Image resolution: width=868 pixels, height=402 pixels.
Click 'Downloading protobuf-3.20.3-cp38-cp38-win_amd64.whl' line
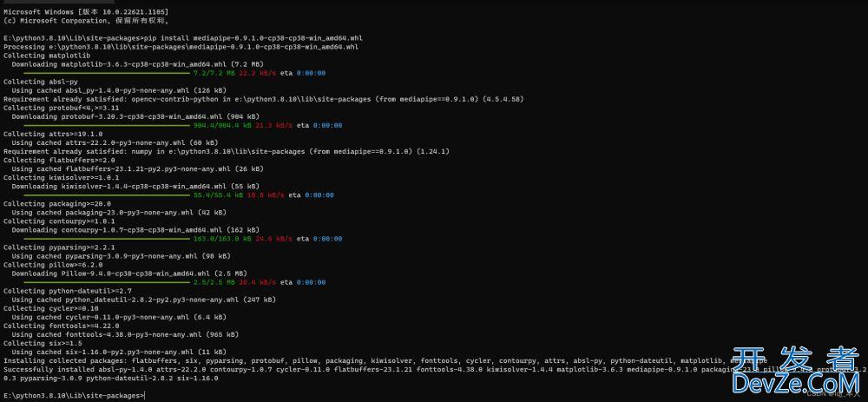[x=135, y=117]
